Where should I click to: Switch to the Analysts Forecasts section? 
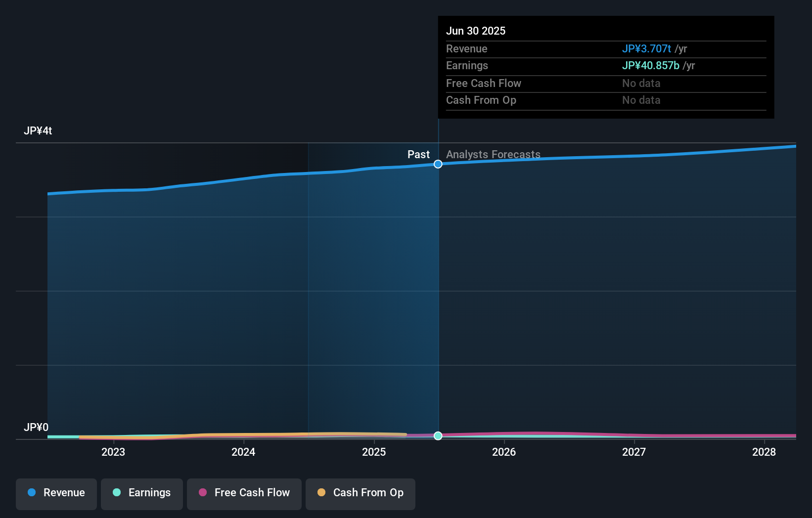[x=493, y=154]
